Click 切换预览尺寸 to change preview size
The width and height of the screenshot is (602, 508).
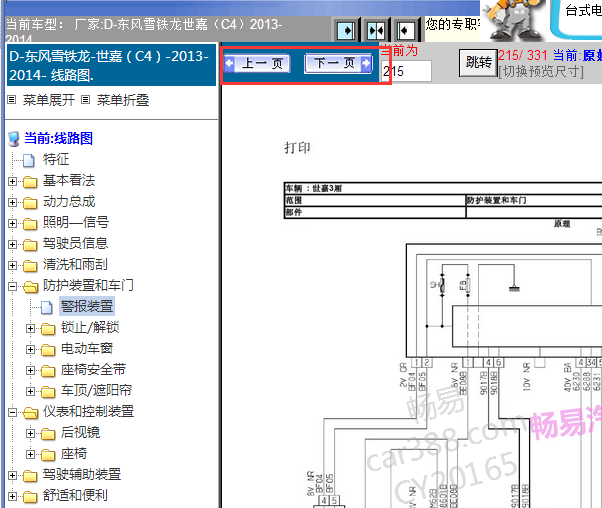click(x=541, y=71)
